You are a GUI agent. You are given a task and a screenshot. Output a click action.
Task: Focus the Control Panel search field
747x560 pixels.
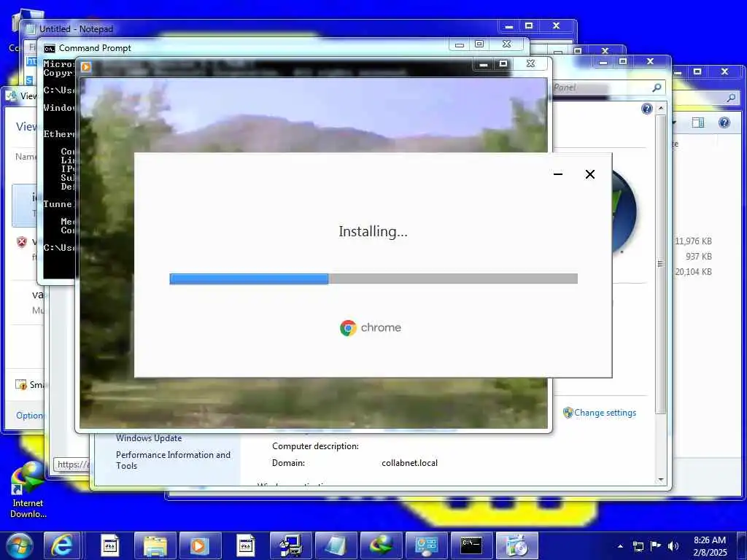(x=608, y=87)
